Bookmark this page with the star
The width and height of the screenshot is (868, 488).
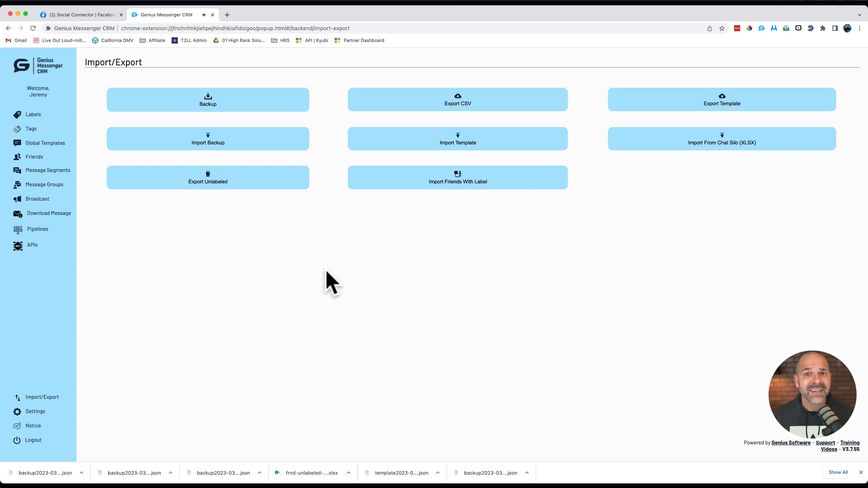[x=722, y=28]
